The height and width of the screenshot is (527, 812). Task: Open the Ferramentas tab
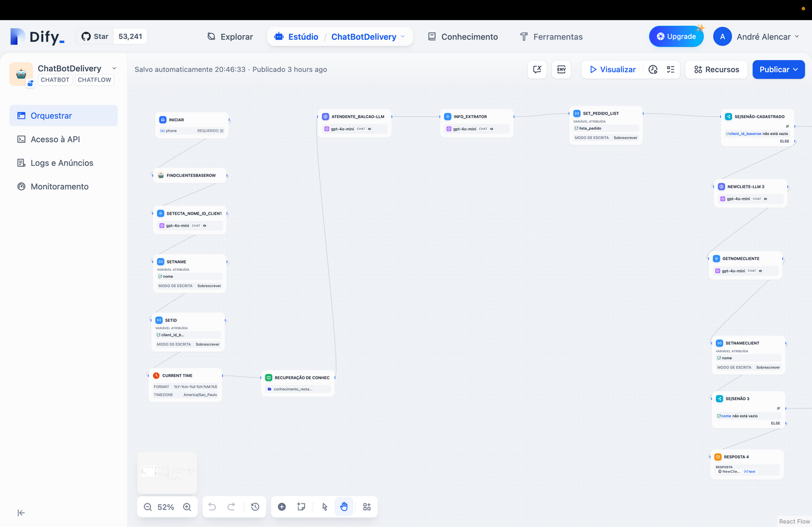[551, 37]
